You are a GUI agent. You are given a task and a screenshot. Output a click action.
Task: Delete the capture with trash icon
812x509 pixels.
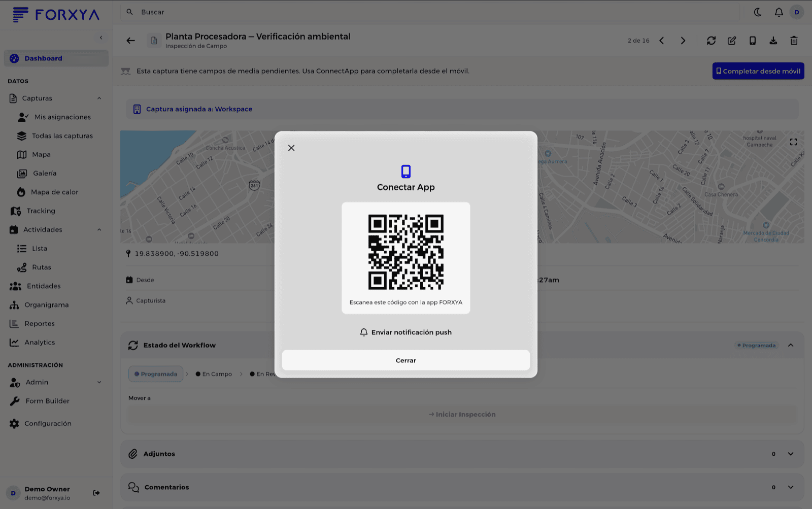(794, 41)
